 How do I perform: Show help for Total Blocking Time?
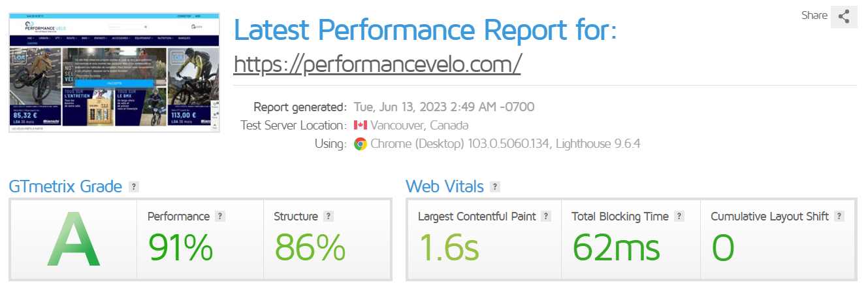click(679, 217)
